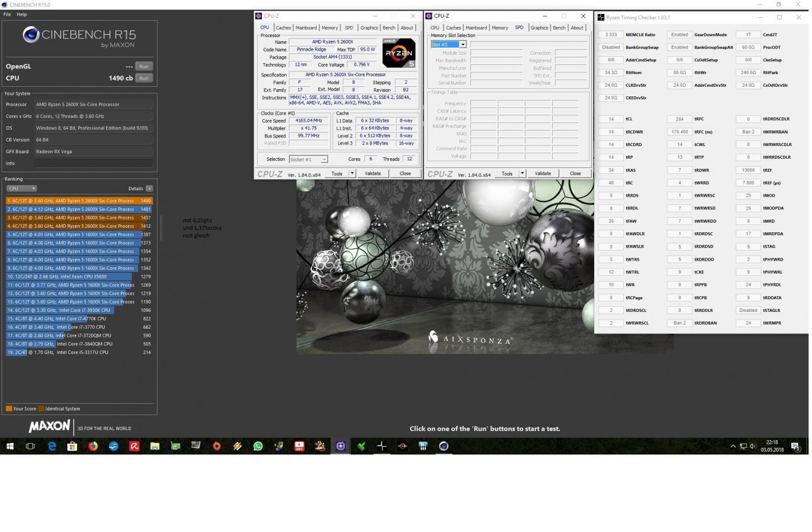Screen dimensions: 812x532
Task: Run the CPU benchmark in Cinebench
Action: [144, 78]
